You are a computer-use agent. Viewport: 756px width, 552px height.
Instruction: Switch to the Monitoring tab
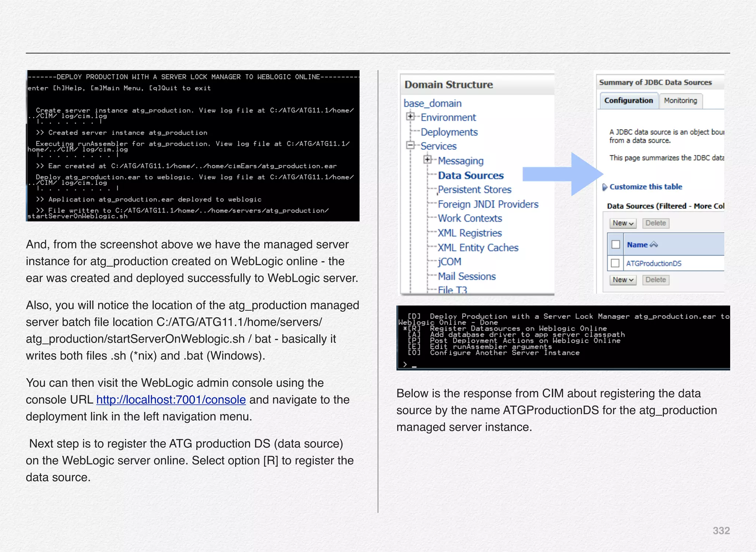pos(680,101)
